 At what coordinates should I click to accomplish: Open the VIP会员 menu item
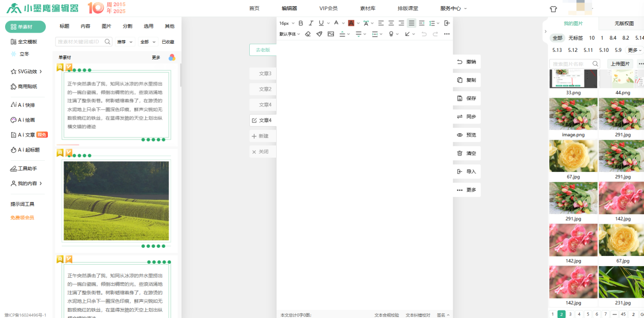[328, 9]
